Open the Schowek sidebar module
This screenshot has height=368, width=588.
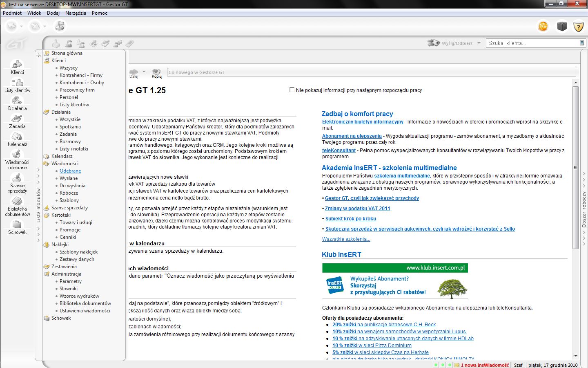(17, 227)
